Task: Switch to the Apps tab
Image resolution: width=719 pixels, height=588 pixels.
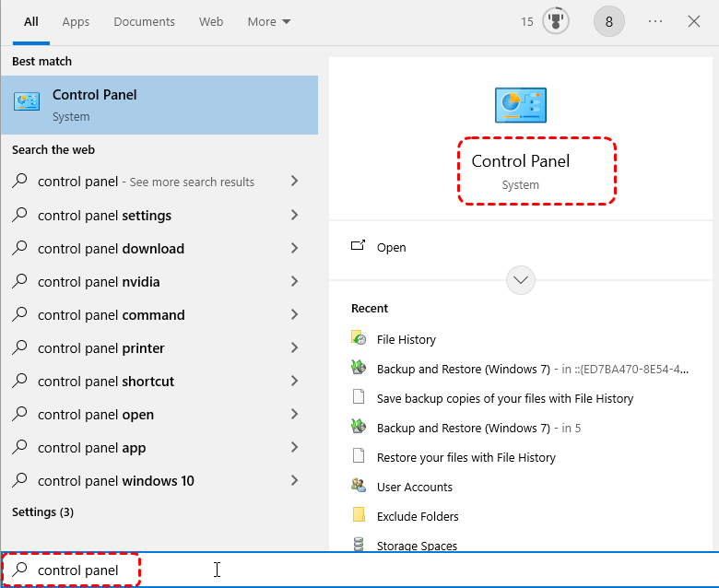Action: [x=76, y=21]
